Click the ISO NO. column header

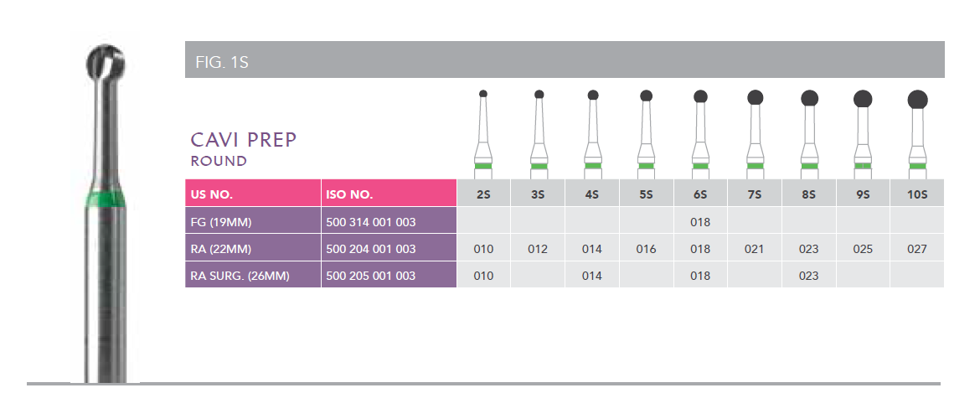pyautogui.click(x=389, y=194)
